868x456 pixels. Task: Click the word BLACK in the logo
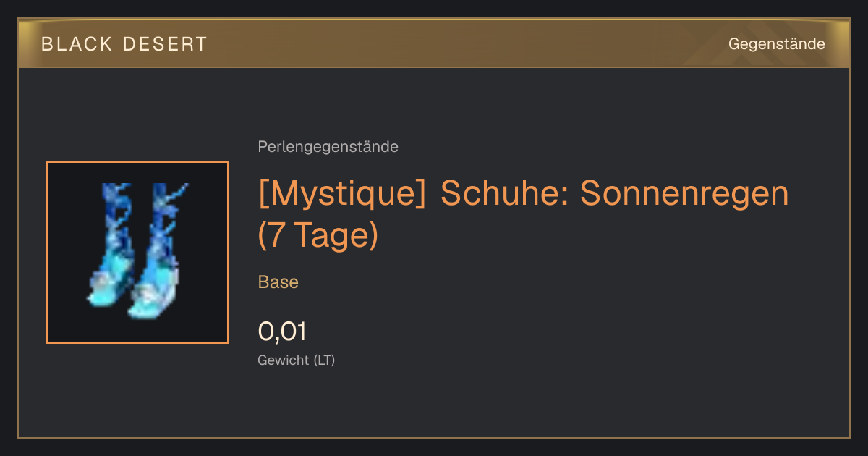77,44
